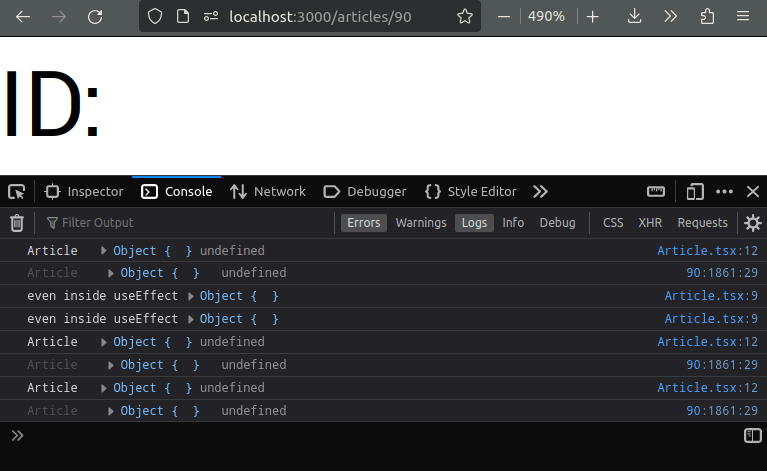Toggle the Requests filter
Viewport: 767px width, 471px height.
(702, 223)
